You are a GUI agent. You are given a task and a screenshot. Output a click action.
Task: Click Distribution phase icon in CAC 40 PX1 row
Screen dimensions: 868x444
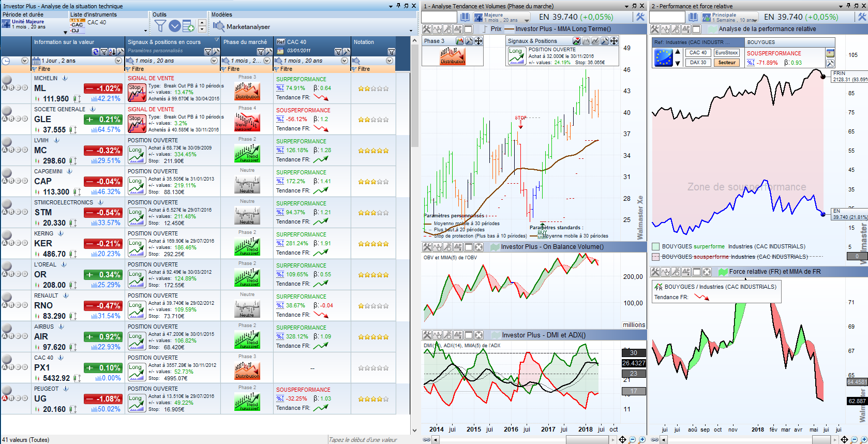coord(247,370)
